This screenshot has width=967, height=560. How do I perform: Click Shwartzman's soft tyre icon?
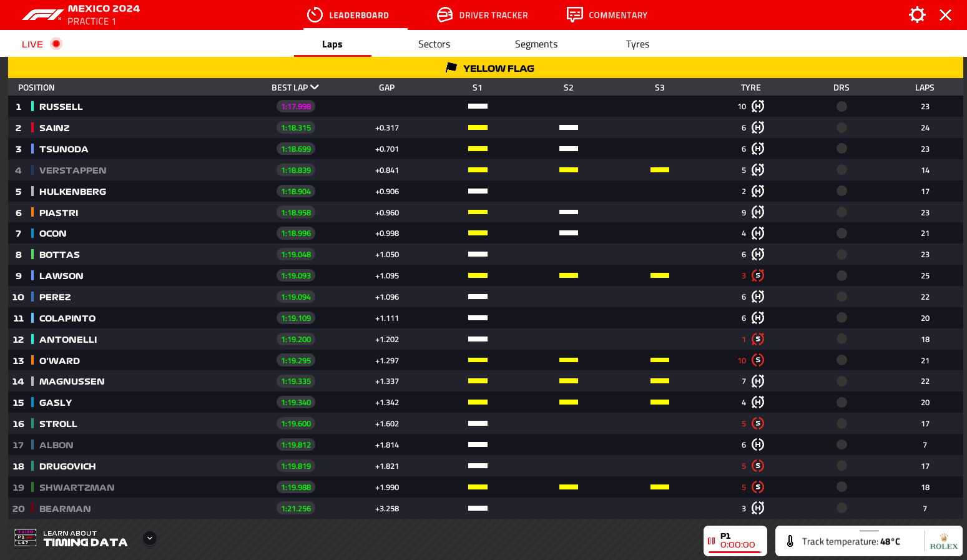(758, 487)
